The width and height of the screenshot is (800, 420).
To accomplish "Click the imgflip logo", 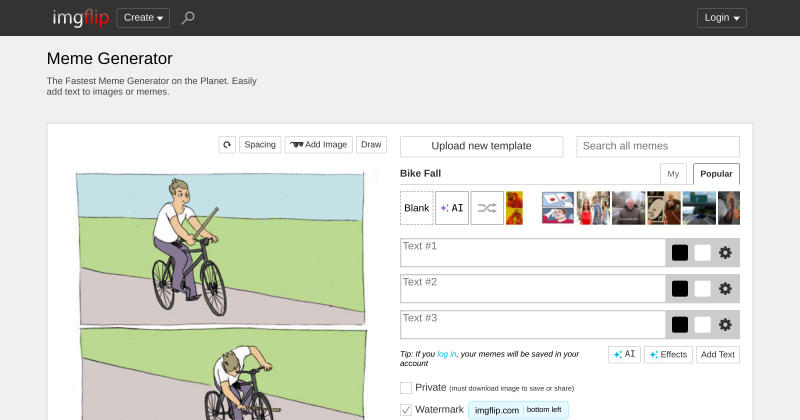I will tap(81, 18).
